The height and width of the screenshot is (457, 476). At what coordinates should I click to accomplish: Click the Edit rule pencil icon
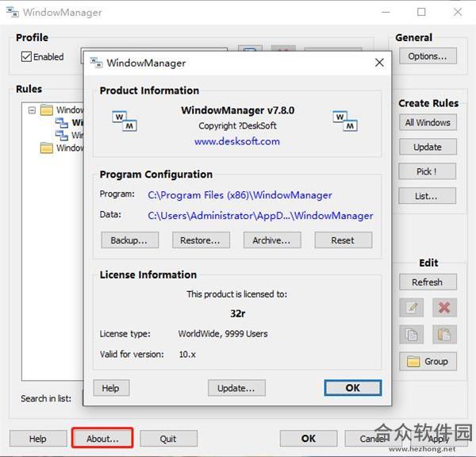coord(411,308)
